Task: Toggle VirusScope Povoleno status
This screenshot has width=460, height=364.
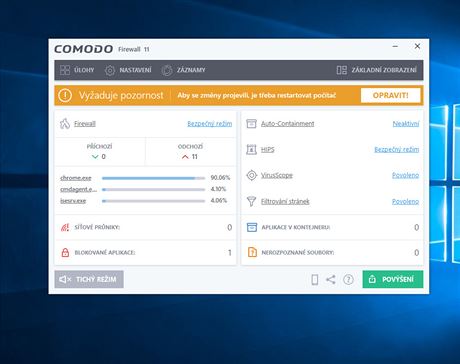Action: point(405,175)
